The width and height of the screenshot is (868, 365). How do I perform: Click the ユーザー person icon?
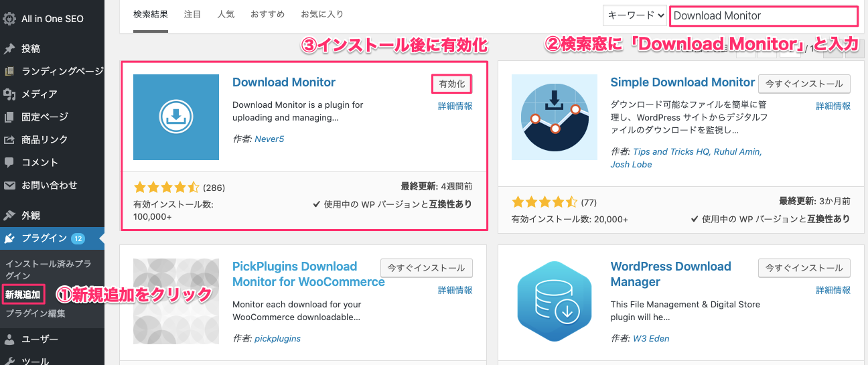(9, 339)
